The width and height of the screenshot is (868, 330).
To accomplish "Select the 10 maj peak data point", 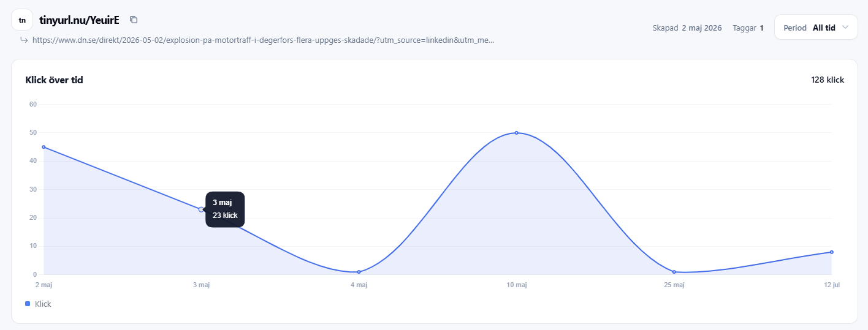I will point(516,133).
